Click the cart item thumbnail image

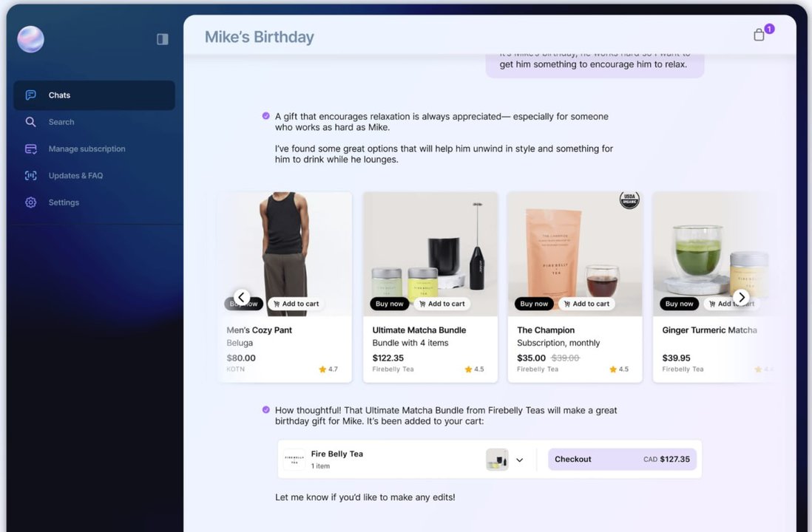[x=497, y=460]
